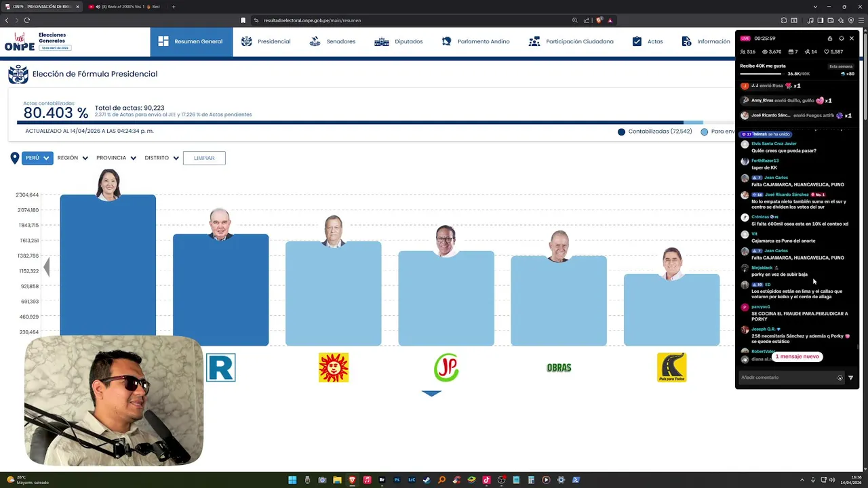
Task: Open the Participación Ciudadana icon
Action: click(534, 41)
